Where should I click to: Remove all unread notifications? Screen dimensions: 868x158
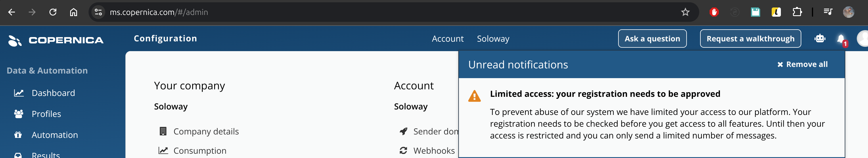coord(802,64)
